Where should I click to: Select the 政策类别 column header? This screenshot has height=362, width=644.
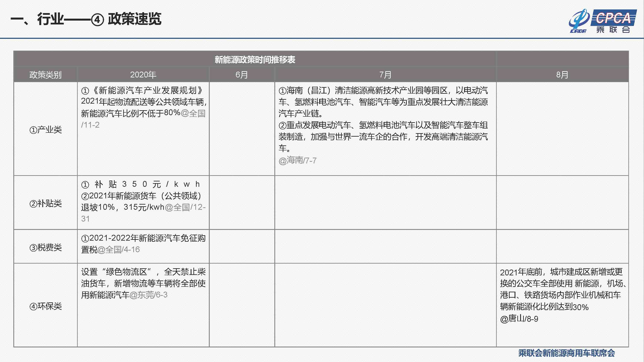(46, 74)
